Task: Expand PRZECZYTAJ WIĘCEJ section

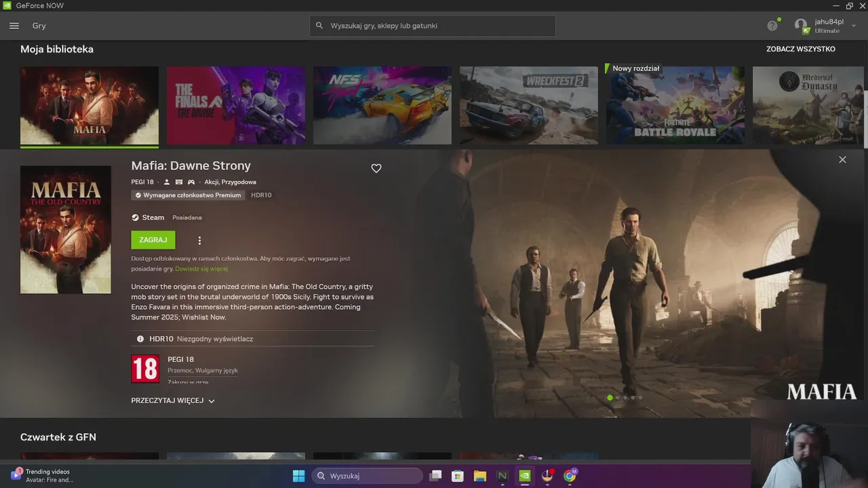Action: pos(173,401)
